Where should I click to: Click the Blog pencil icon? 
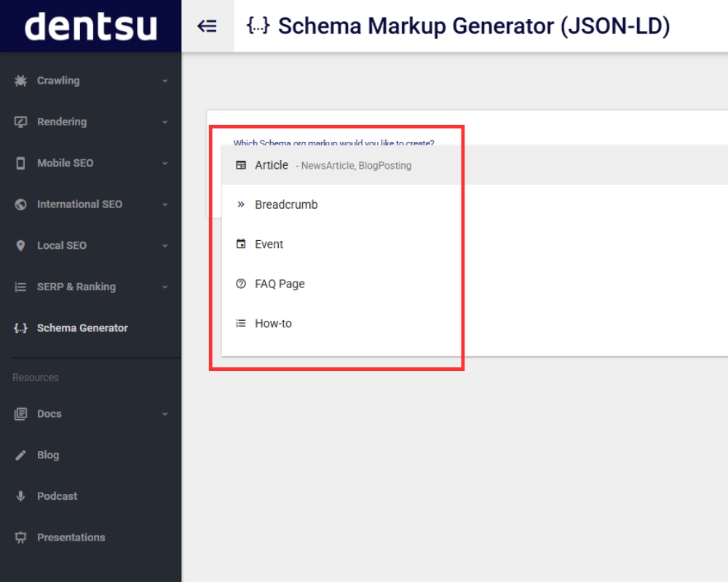point(20,455)
